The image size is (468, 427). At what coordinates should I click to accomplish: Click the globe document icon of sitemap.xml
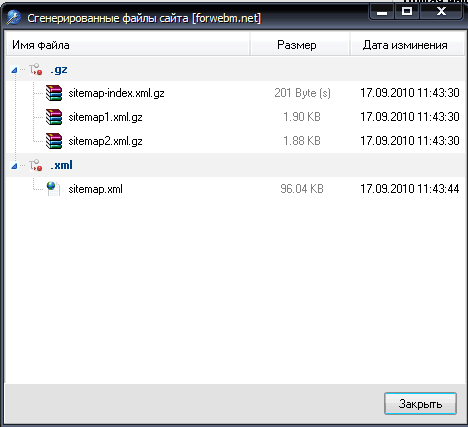point(53,189)
